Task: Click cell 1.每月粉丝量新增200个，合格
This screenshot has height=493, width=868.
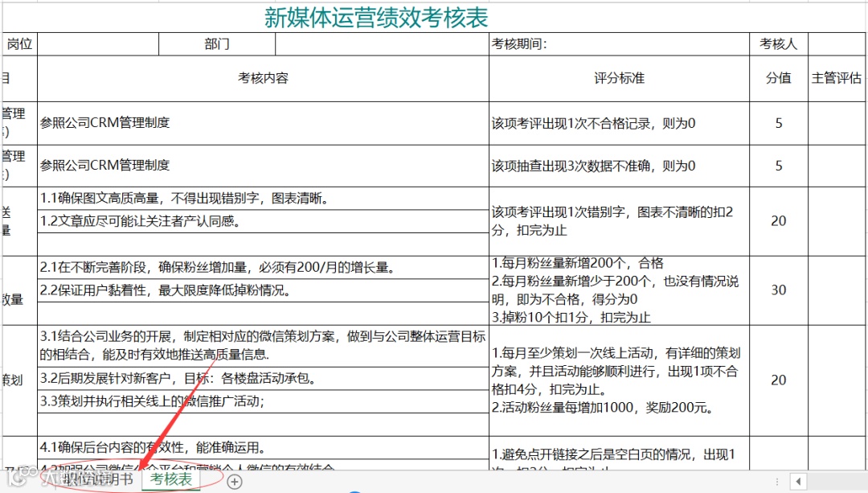Action: point(619,290)
